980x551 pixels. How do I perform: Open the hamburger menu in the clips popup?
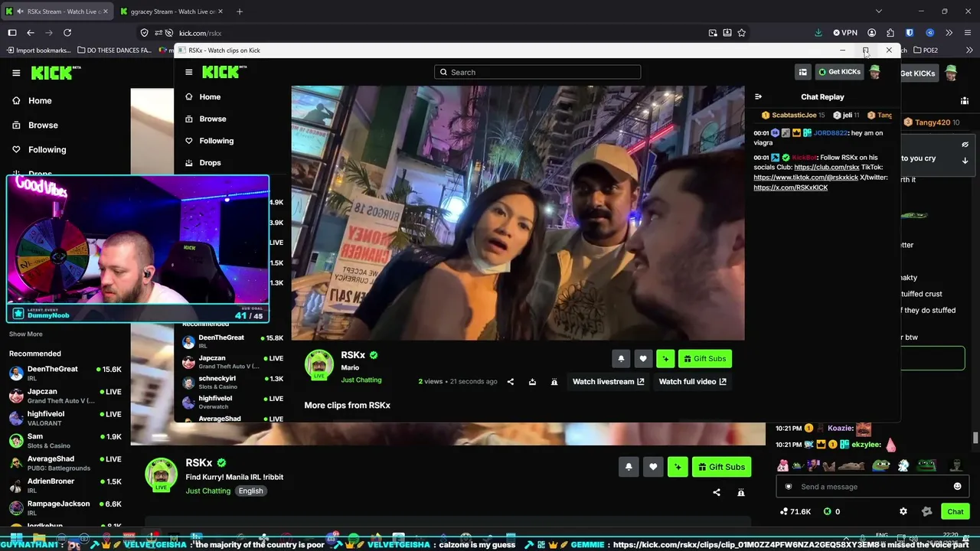pyautogui.click(x=189, y=72)
